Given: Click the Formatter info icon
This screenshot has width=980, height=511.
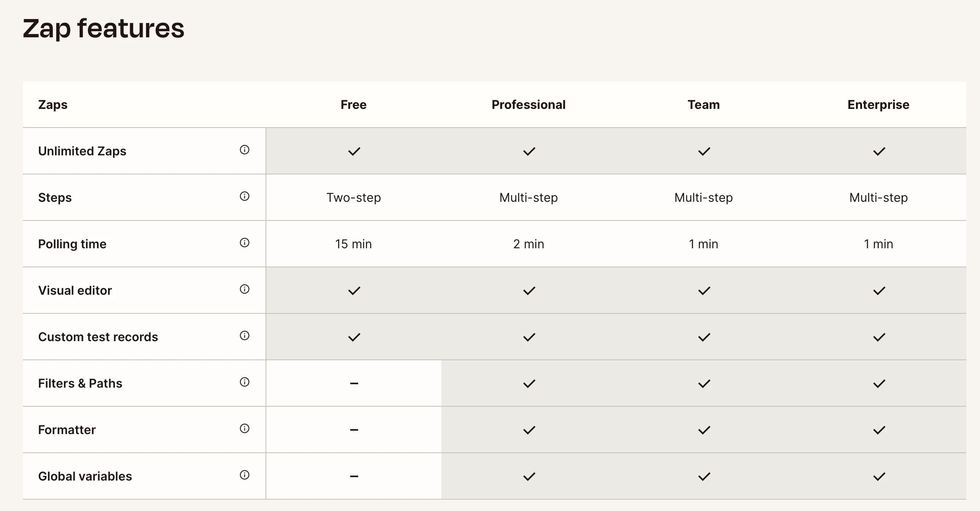Looking at the screenshot, I should 245,428.
